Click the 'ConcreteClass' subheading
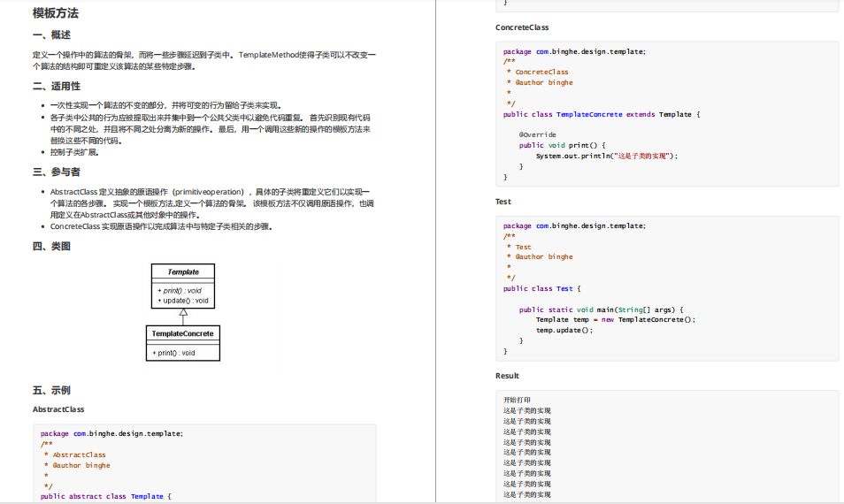The width and height of the screenshot is (844, 504). click(522, 27)
